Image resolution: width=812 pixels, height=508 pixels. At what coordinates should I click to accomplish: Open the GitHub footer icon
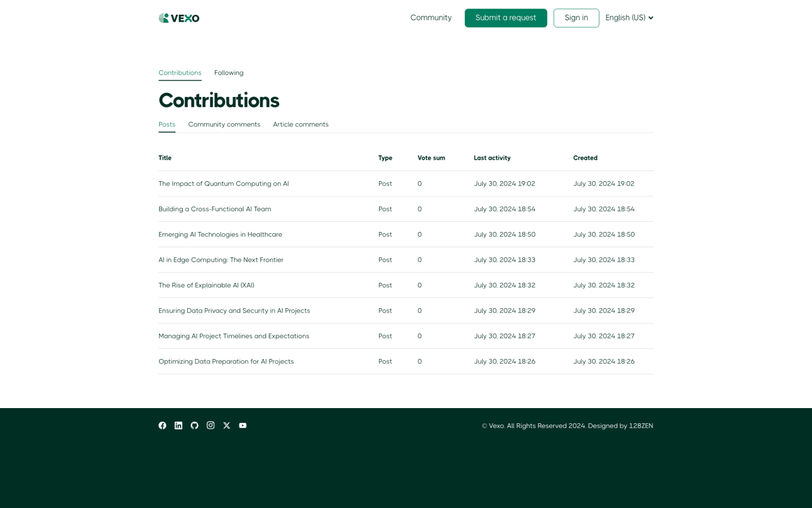[195, 426]
